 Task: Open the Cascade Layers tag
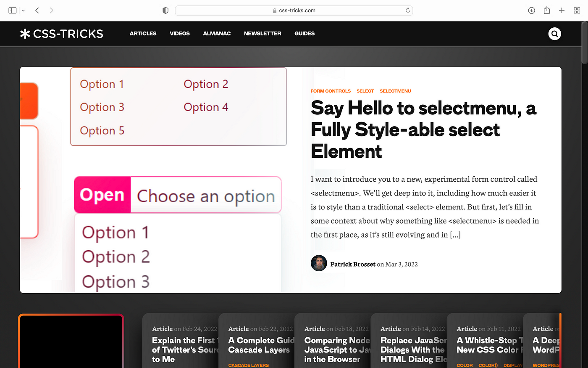[x=248, y=365]
